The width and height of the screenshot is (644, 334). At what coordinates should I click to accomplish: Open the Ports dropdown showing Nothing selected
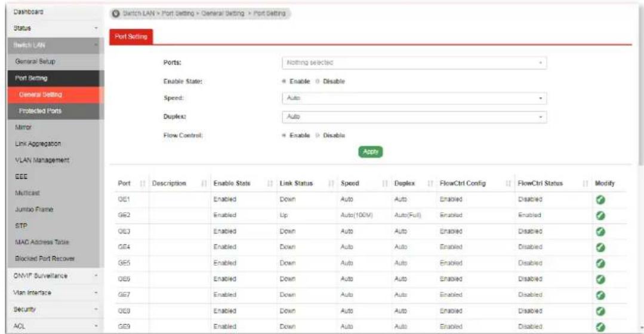(x=414, y=63)
